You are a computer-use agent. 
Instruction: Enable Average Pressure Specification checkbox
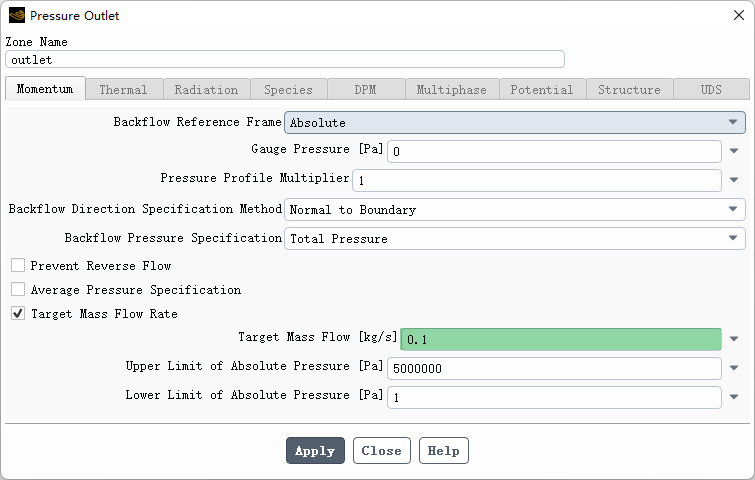(18, 290)
